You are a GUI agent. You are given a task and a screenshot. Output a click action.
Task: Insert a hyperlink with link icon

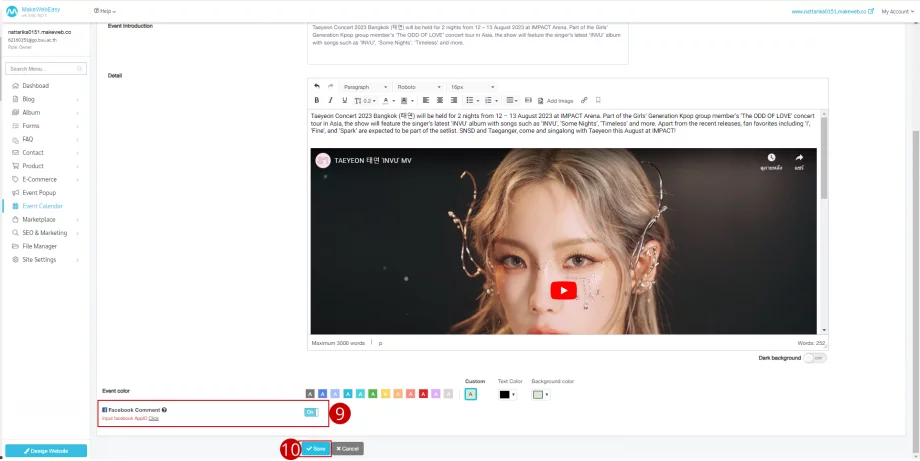coord(584,100)
